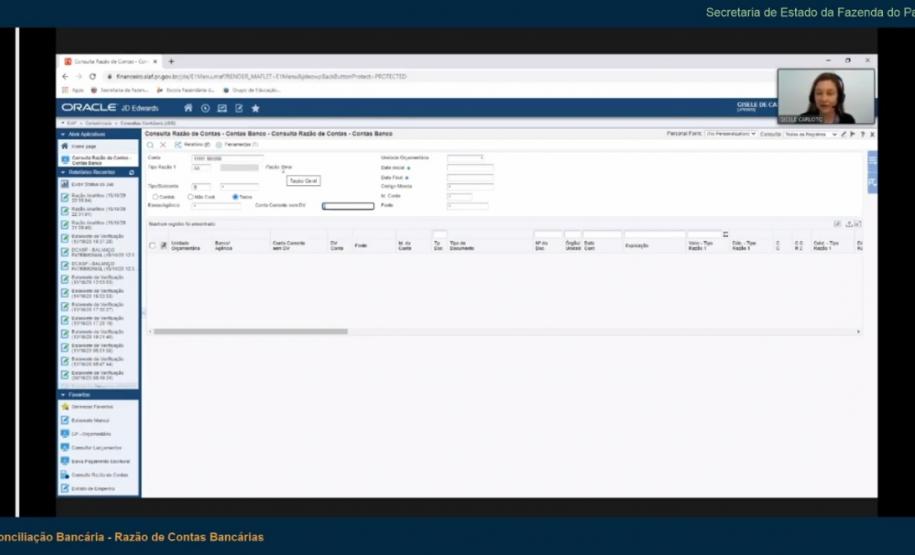Click the export grid icon above table

click(849, 224)
